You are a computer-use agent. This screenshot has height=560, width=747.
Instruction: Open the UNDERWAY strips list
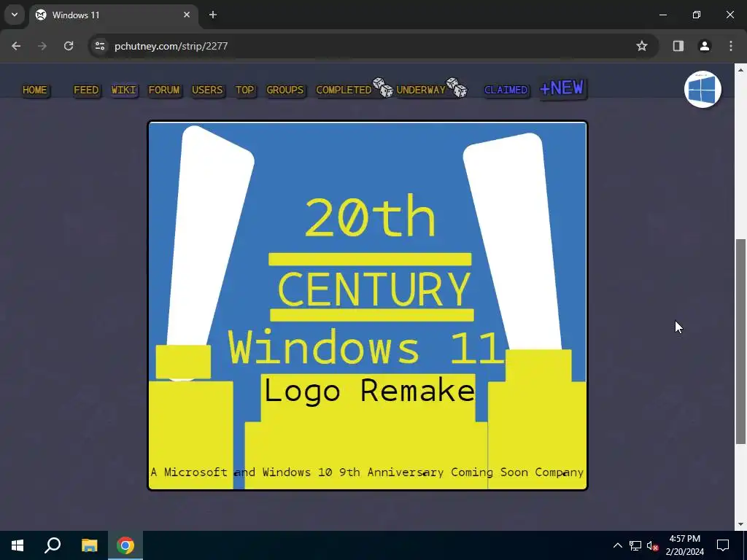(x=421, y=90)
